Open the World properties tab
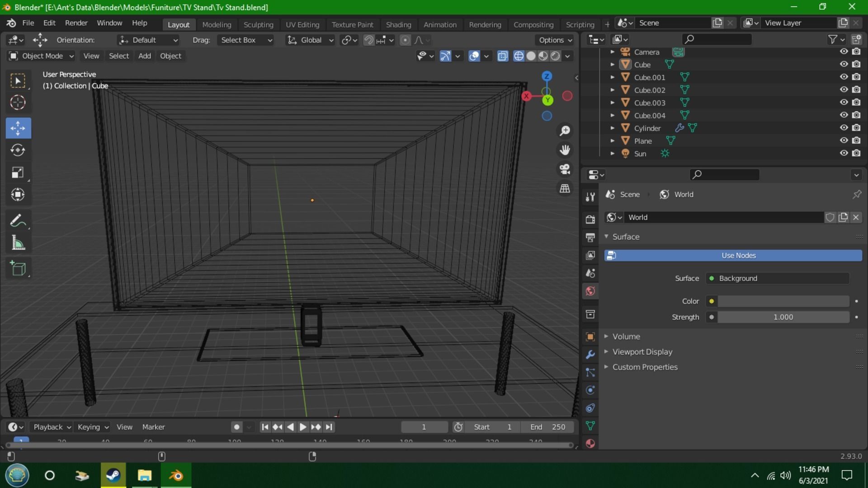Image resolution: width=868 pixels, height=488 pixels. coord(590,291)
